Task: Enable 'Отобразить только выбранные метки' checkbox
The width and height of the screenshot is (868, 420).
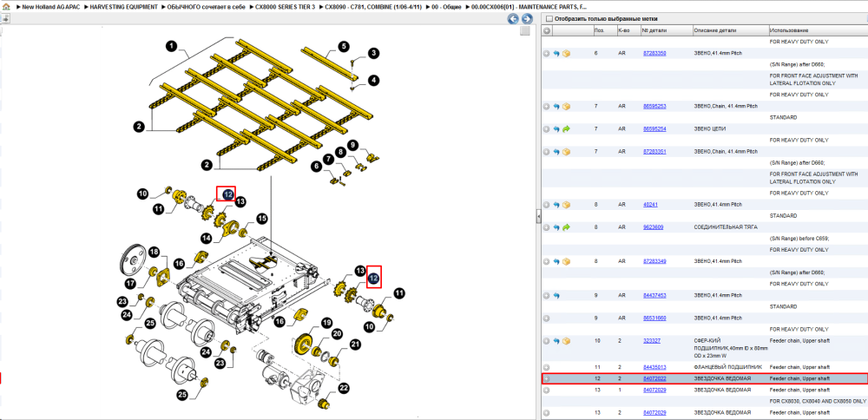Action: (549, 18)
